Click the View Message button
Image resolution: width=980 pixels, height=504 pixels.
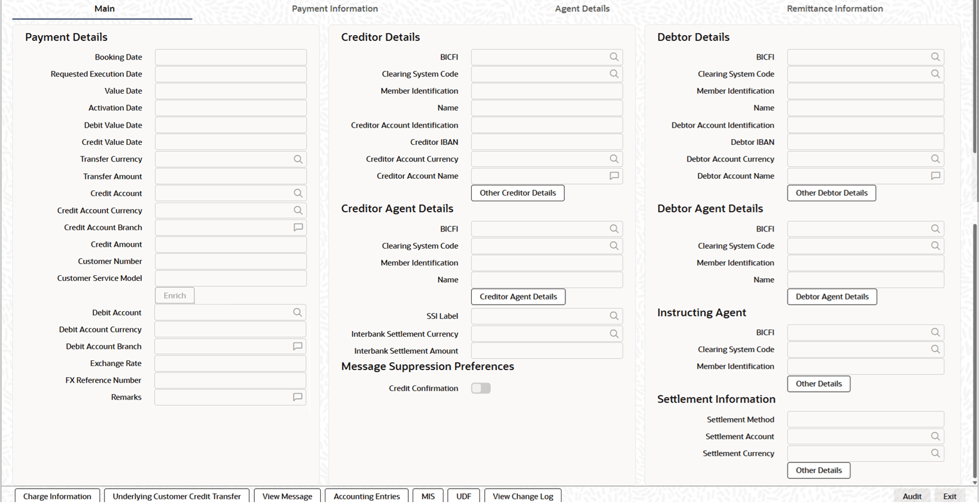(x=288, y=496)
